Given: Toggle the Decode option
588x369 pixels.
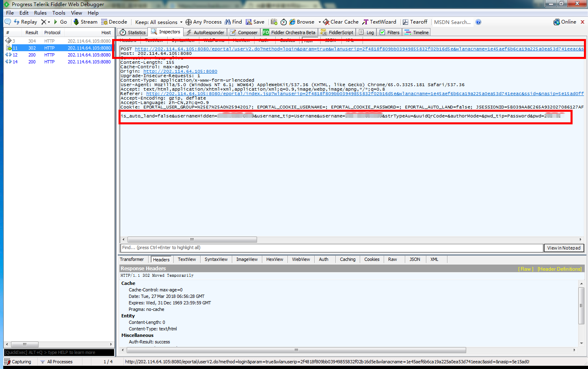Looking at the screenshot, I should click(114, 22).
